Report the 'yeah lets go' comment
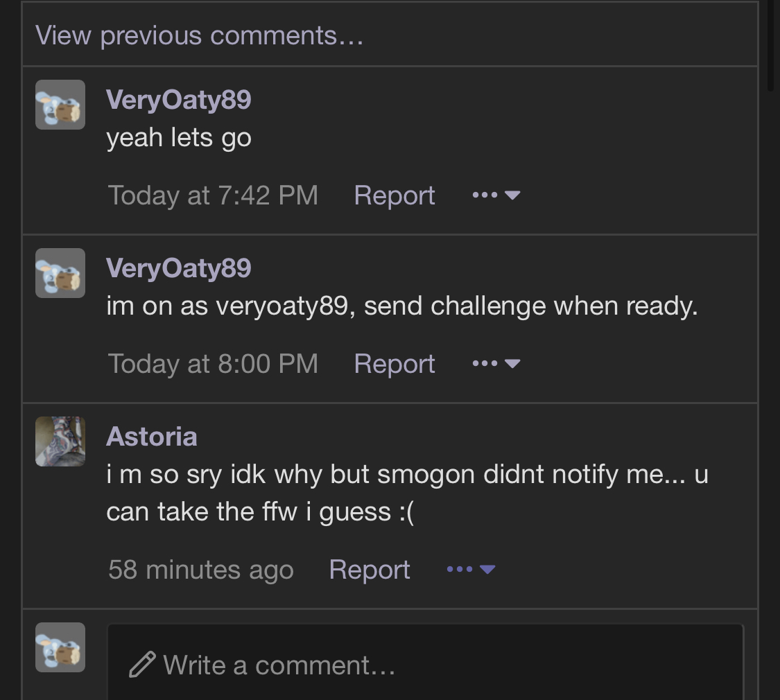Image resolution: width=780 pixels, height=700 pixels. click(x=395, y=195)
